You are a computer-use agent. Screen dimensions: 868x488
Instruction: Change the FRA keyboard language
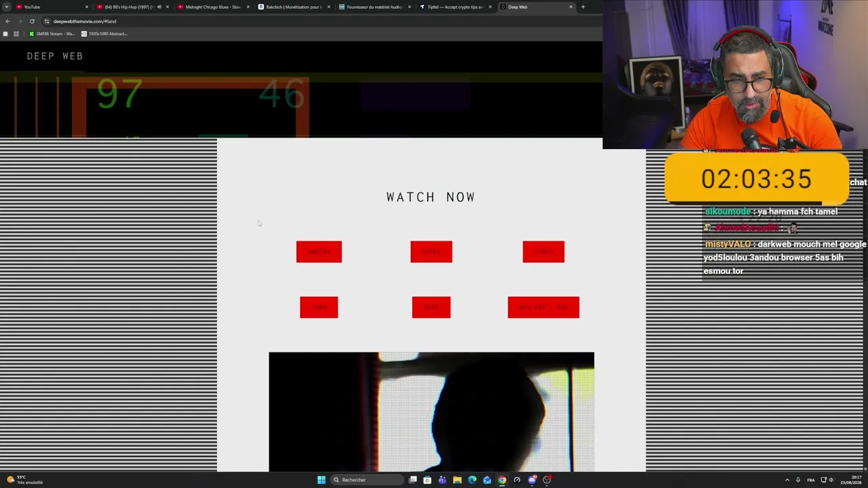point(810,480)
